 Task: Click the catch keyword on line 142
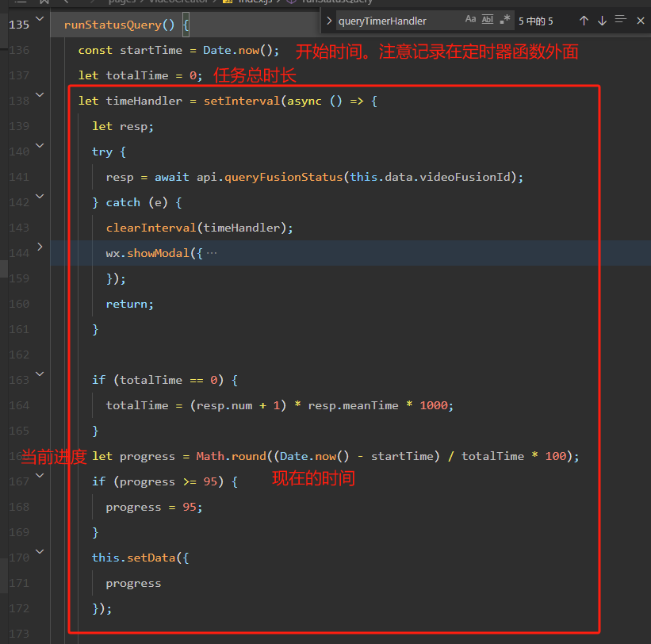(123, 202)
